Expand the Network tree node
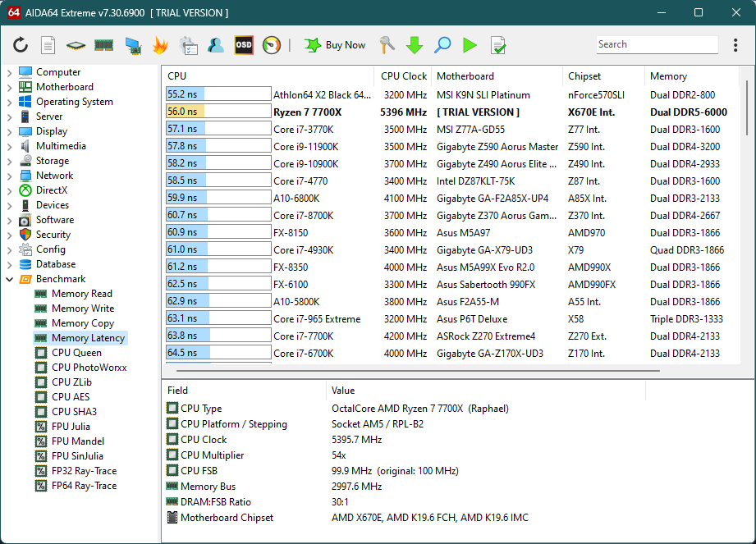Image resolution: width=756 pixels, height=544 pixels. coord(10,176)
